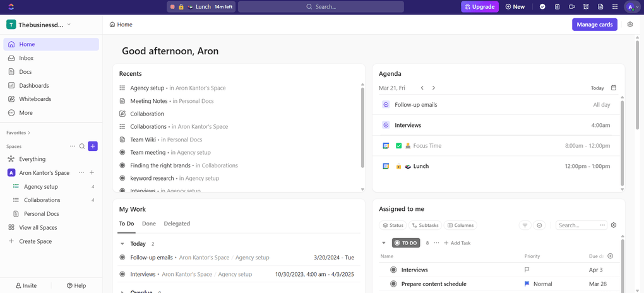The image size is (644, 293).
Task: Open Inbox in the sidebar
Action: pos(51,58)
